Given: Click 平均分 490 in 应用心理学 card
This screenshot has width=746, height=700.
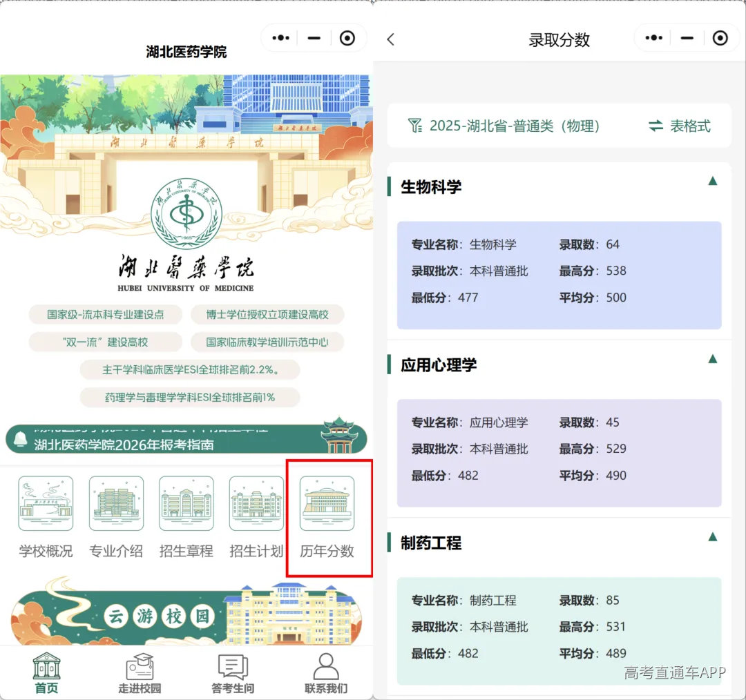Looking at the screenshot, I should [x=593, y=476].
